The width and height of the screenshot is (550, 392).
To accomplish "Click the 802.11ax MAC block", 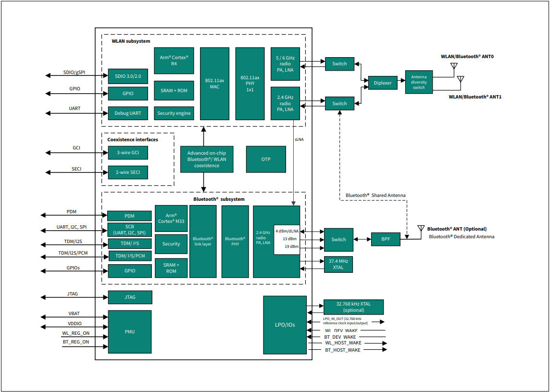I will coord(214,84).
